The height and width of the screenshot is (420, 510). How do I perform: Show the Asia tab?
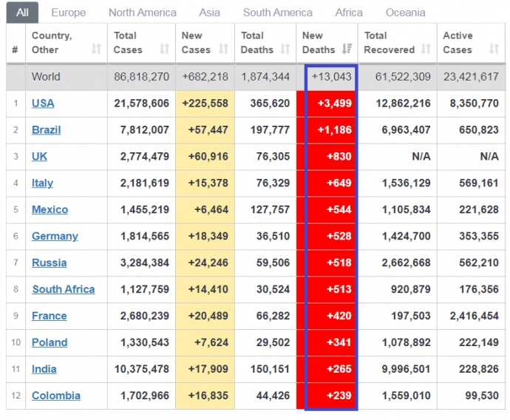click(209, 13)
